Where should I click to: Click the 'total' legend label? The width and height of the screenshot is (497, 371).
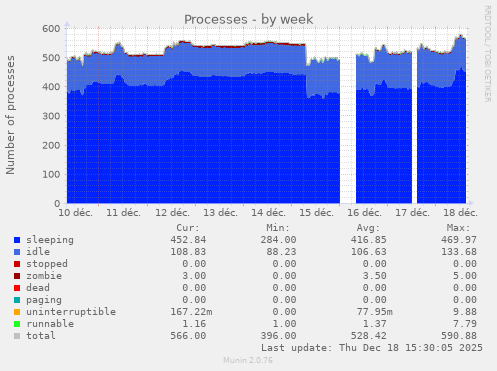41,336
